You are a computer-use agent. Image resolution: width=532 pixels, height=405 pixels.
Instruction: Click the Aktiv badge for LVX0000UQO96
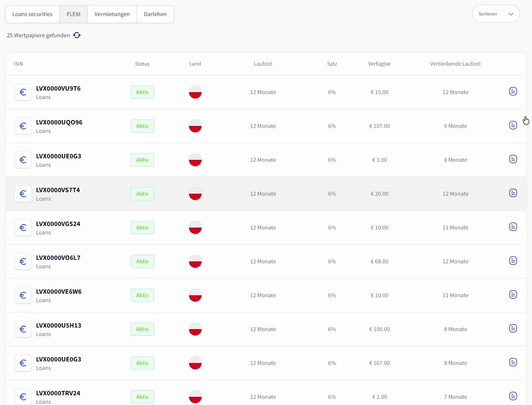142,126
